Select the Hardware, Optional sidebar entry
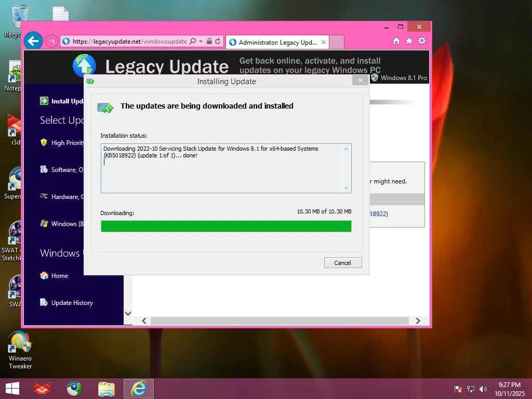Viewport: 532px width, 399px height. coord(62,196)
